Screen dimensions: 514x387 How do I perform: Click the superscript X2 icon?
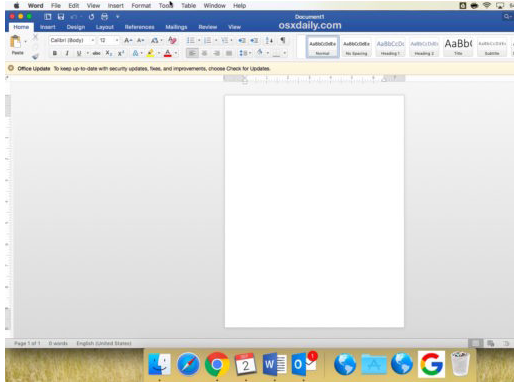pyautogui.click(x=121, y=53)
